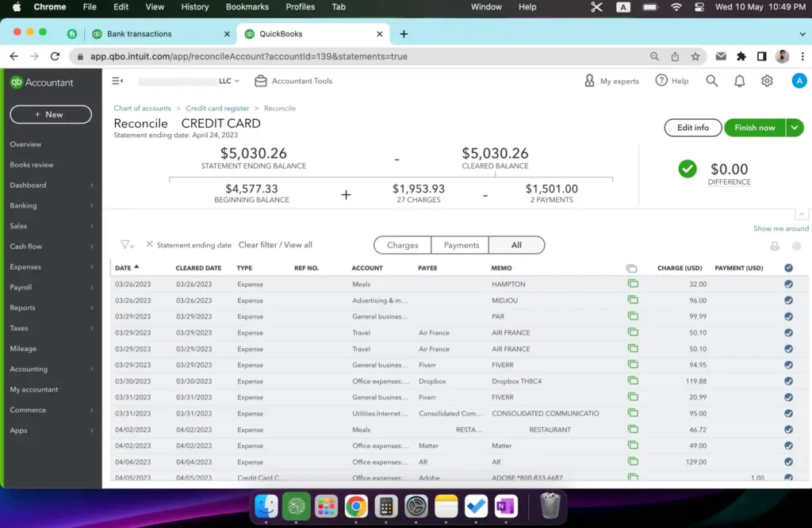The height and width of the screenshot is (528, 812).
Task: Click the + New button
Action: tap(51, 114)
